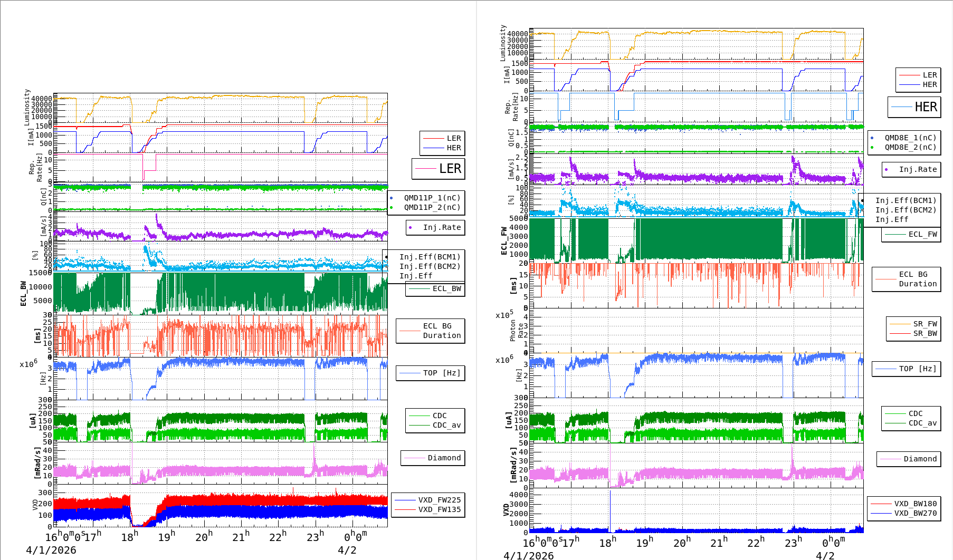This screenshot has height=560, width=953.
Task: Click the Inj.Eff(BCM1) legend entry in left panel
Action: pos(430,257)
